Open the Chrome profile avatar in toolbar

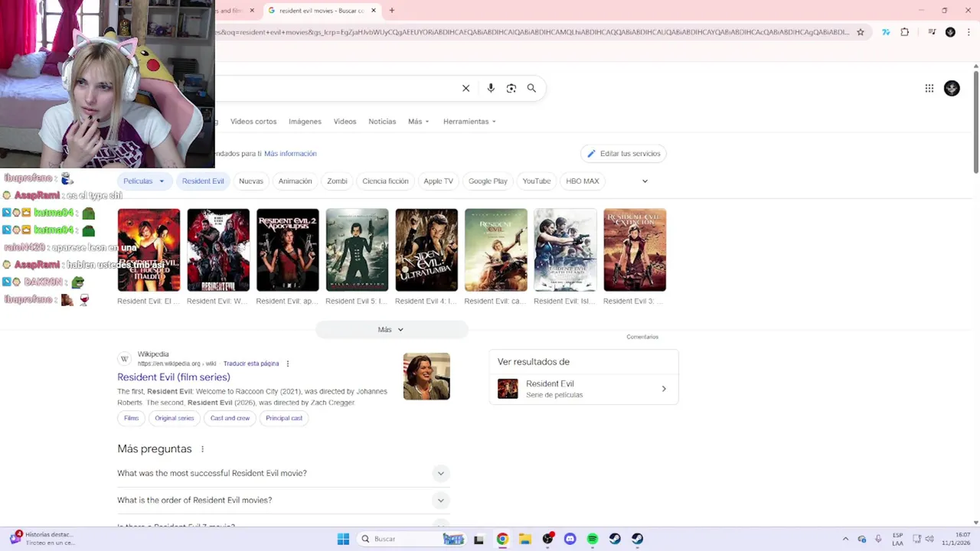(x=950, y=32)
